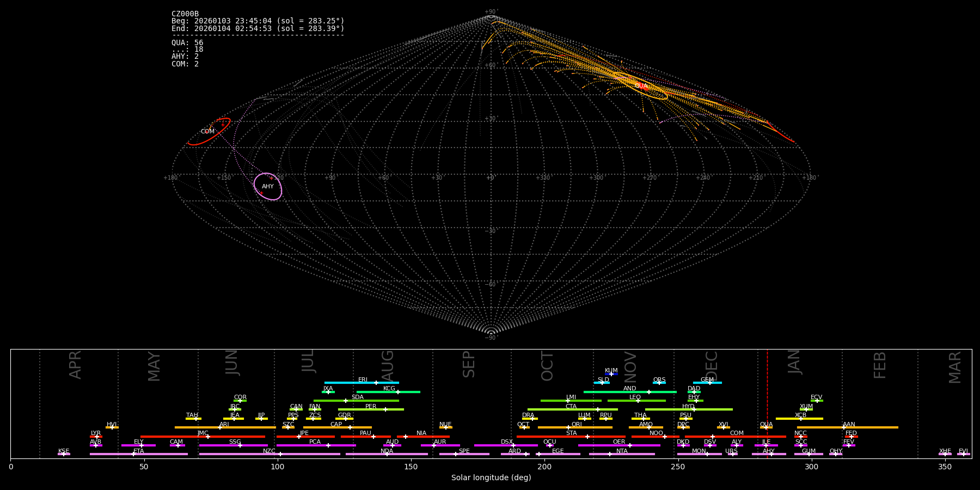This screenshot has height=490, width=980.
Task: Click the KUM shower peak marker
Action: click(611, 374)
